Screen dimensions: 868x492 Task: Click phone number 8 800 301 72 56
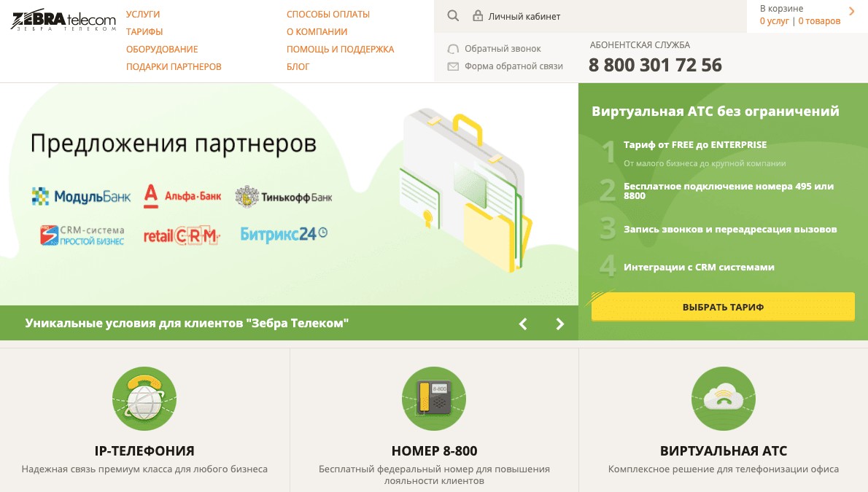(x=656, y=66)
